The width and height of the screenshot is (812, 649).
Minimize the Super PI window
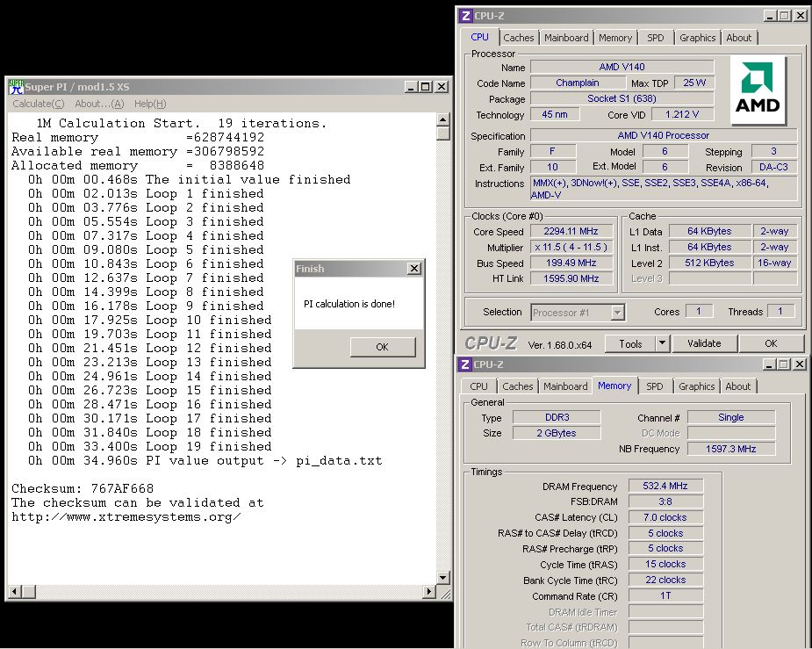click(411, 87)
